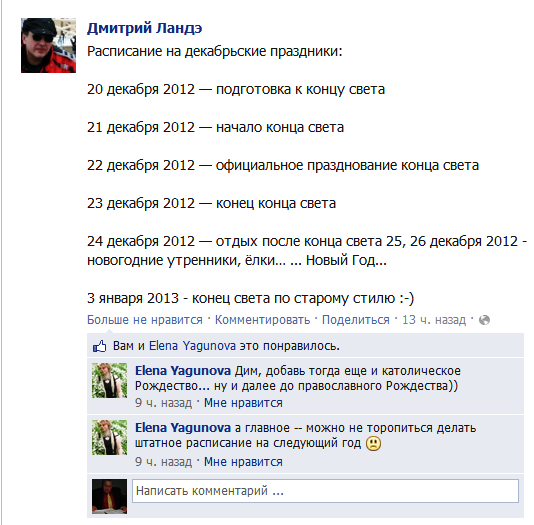The width and height of the screenshot is (534, 525).
Task: Open Дмитрий Ландэ profile name link
Action: click(x=144, y=28)
